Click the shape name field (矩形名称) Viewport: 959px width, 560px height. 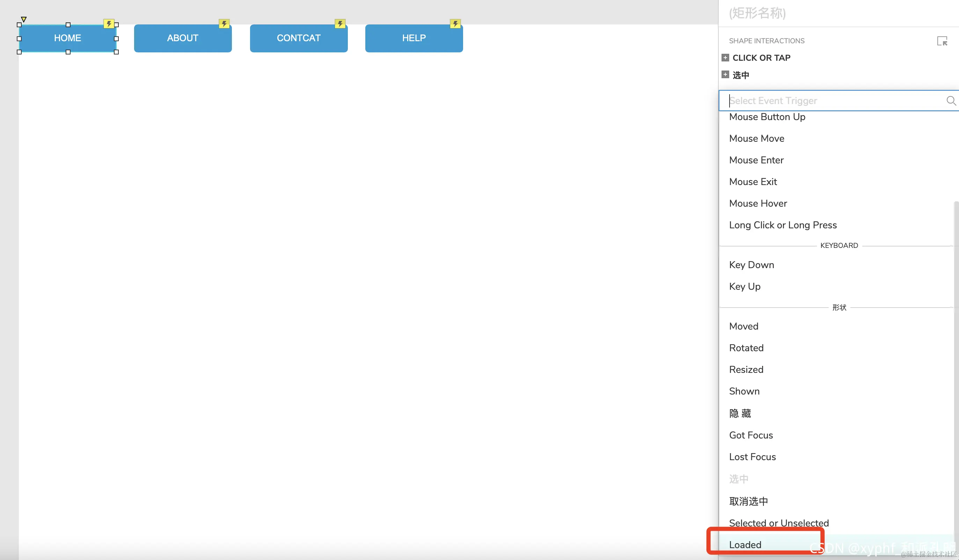point(757,13)
